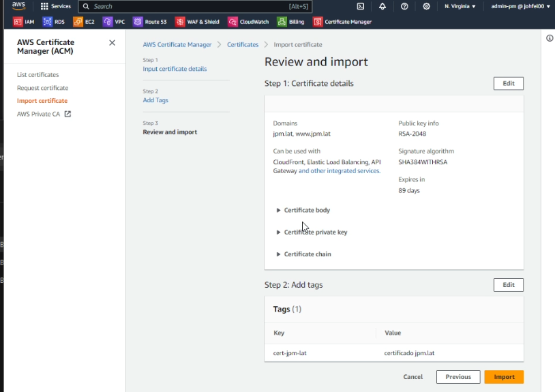
Task: Select List certificates in sidebar
Action: (38, 74)
